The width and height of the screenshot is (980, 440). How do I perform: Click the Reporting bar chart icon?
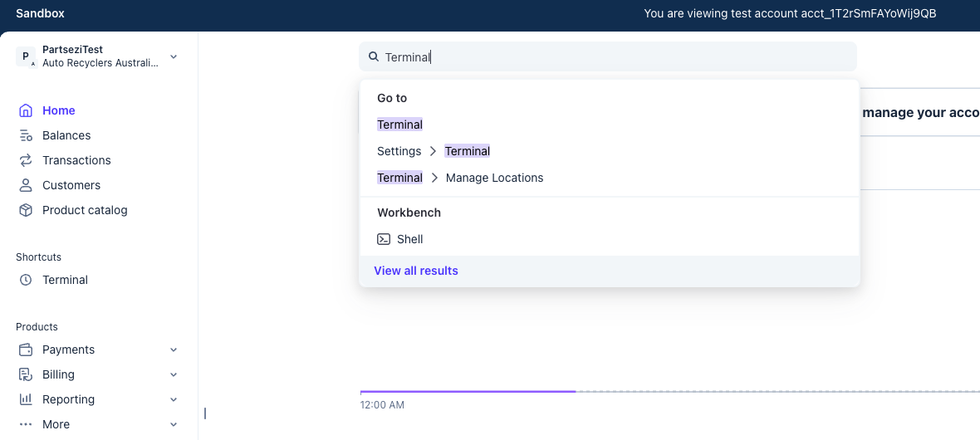point(26,399)
